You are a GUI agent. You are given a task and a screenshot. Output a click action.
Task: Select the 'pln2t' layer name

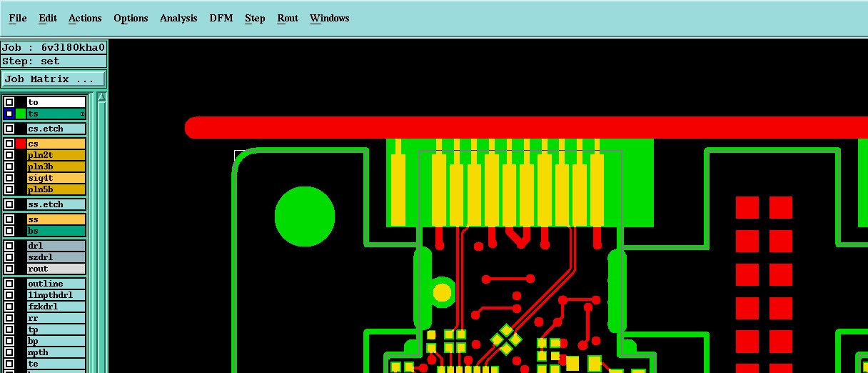pyautogui.click(x=56, y=155)
